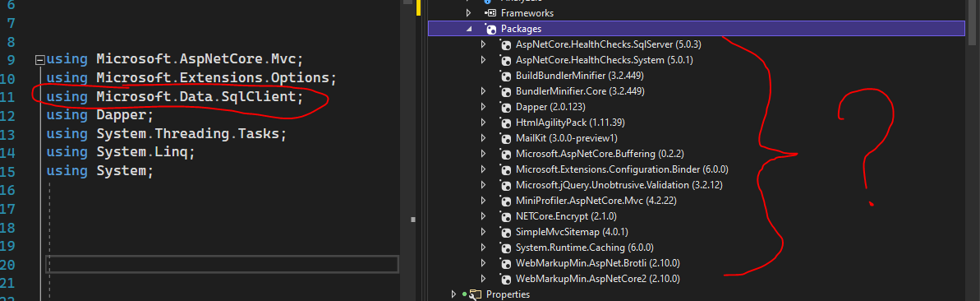Click 'Microsoft.Data.SqlClient' in code line 11
980x301 pixels.
[x=196, y=97]
